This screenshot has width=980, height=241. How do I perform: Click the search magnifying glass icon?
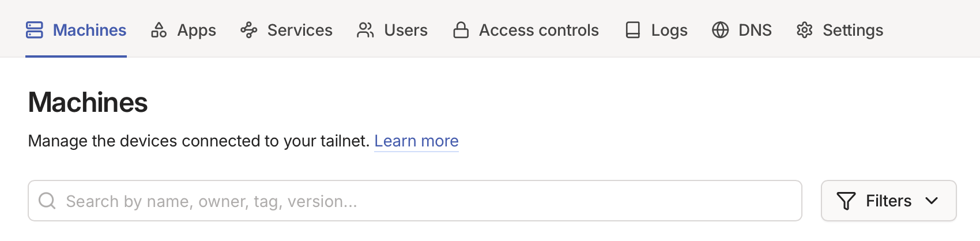[x=47, y=201]
